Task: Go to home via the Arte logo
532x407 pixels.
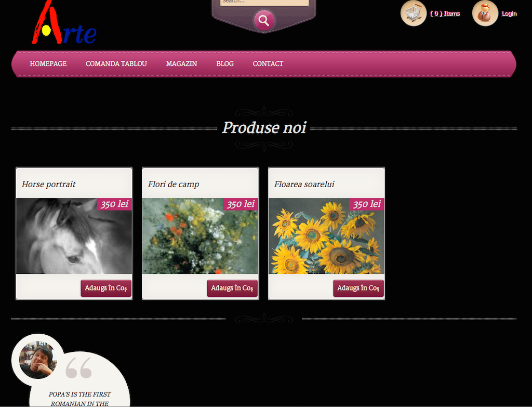Action: click(x=64, y=23)
